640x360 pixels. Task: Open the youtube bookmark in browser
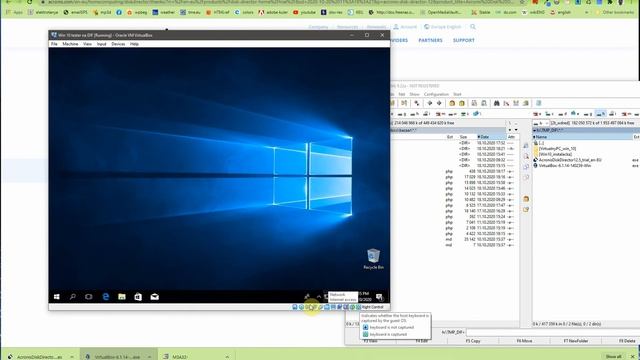tap(304, 12)
